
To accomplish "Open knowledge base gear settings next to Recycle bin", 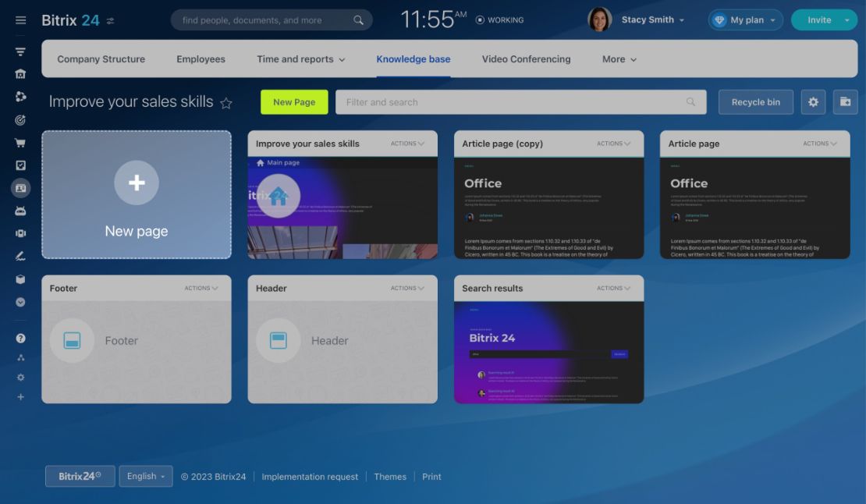I will click(813, 102).
